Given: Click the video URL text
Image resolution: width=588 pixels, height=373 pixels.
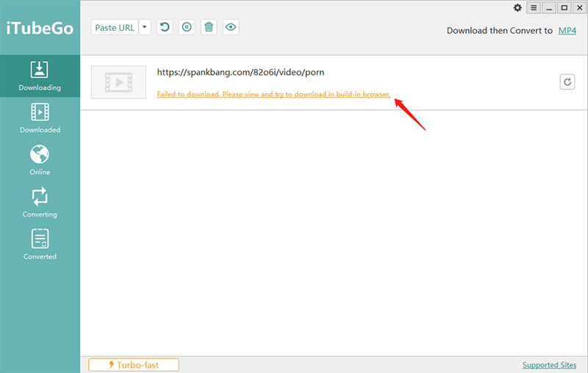Looking at the screenshot, I should pos(240,72).
